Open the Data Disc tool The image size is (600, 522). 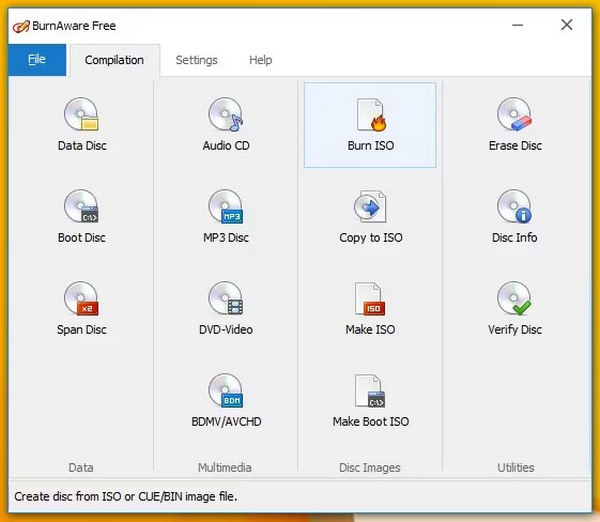click(x=82, y=124)
